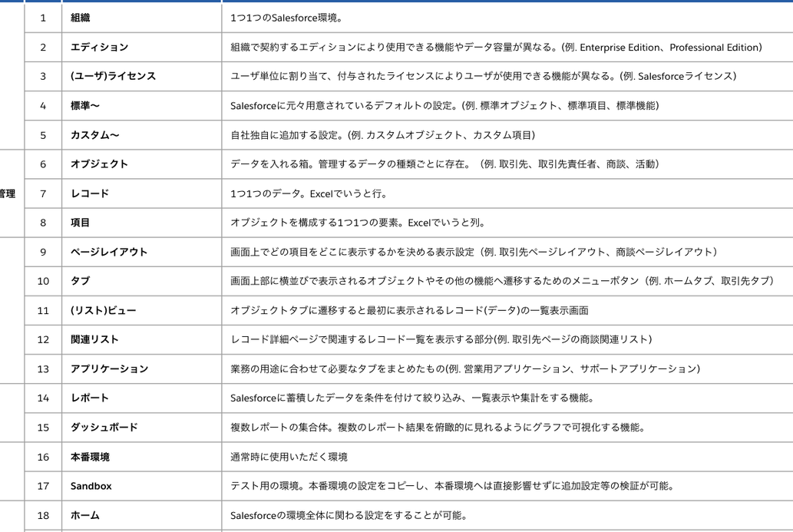Select the row number 1 cell
The image size is (793, 532).
pyautogui.click(x=44, y=17)
